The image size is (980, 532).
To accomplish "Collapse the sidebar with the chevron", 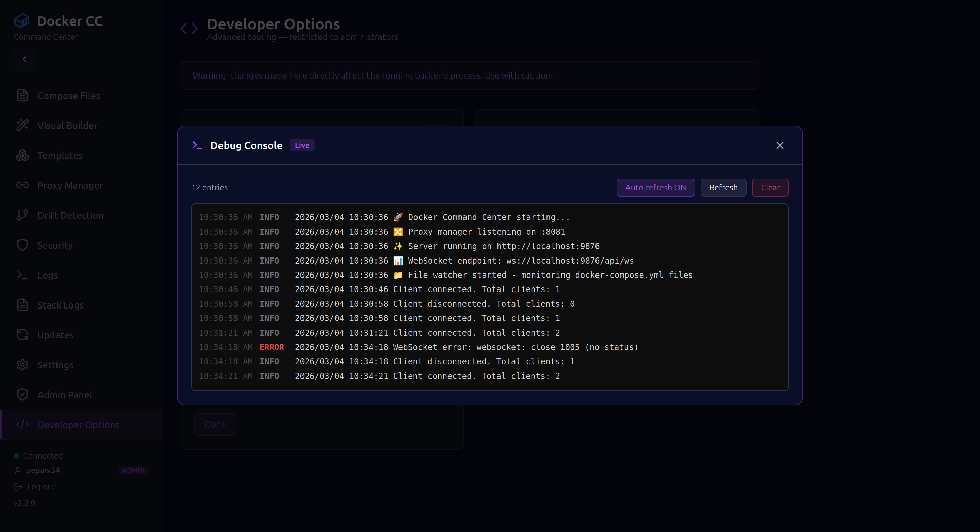I will pyautogui.click(x=24, y=59).
